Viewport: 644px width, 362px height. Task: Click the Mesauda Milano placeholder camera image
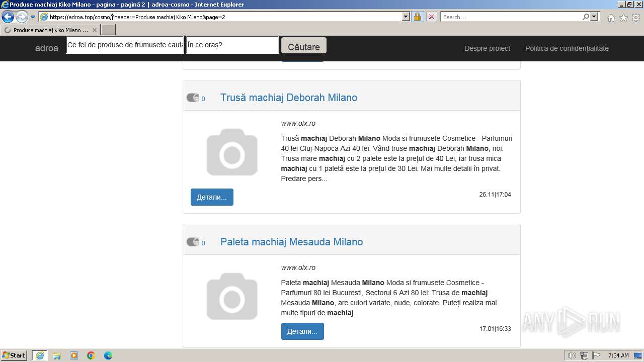click(x=232, y=296)
